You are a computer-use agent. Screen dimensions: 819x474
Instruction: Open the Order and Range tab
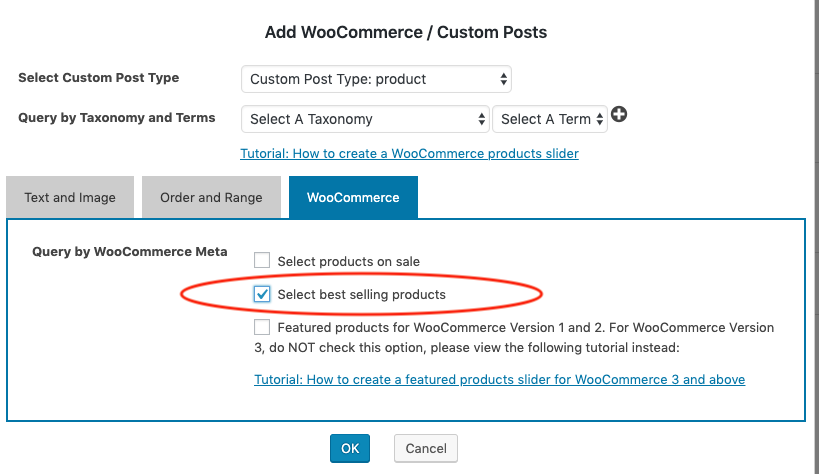pos(211,197)
